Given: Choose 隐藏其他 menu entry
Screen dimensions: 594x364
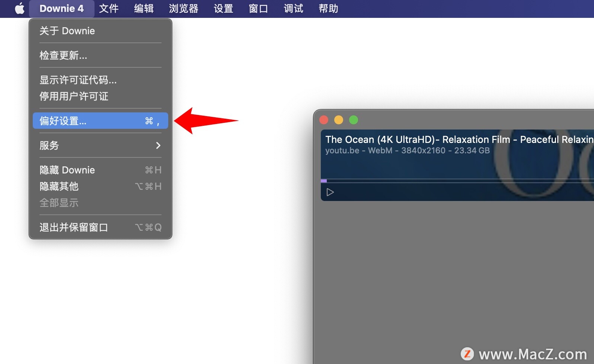Looking at the screenshot, I should pyautogui.click(x=100, y=186).
